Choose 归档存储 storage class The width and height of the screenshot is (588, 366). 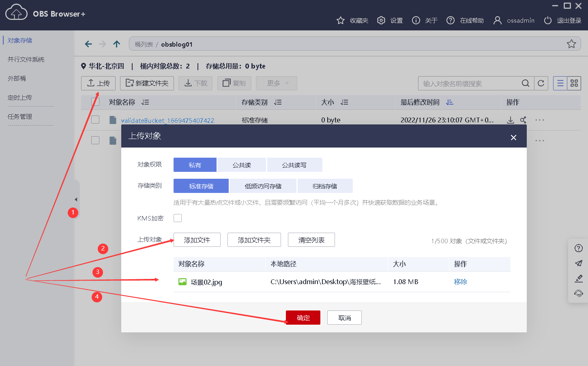325,186
